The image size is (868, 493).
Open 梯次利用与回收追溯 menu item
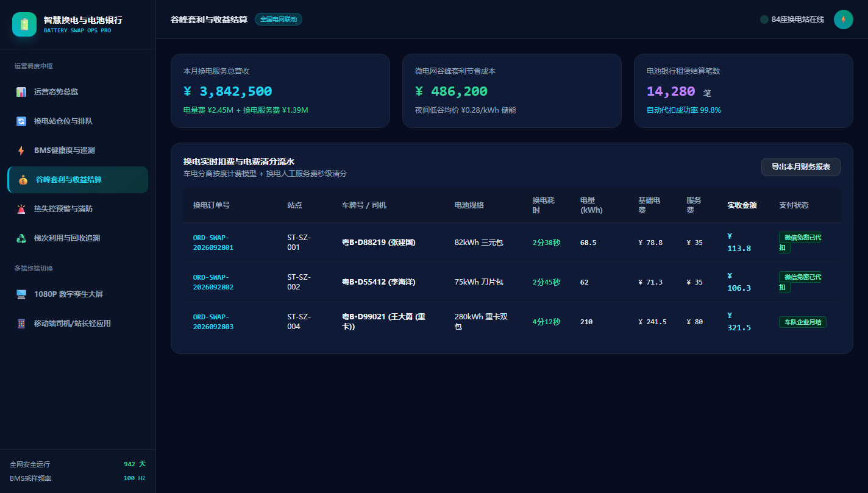click(x=77, y=238)
